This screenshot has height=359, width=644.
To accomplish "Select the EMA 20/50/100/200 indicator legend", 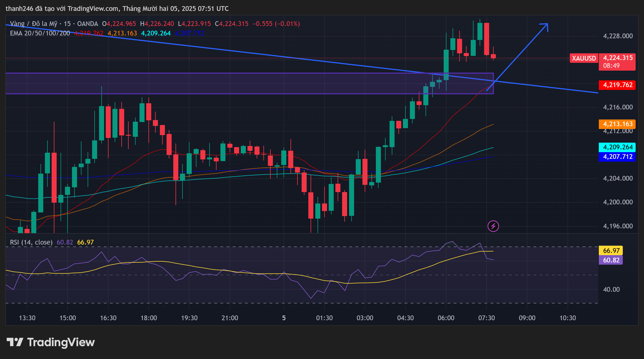I will pyautogui.click(x=40, y=33).
